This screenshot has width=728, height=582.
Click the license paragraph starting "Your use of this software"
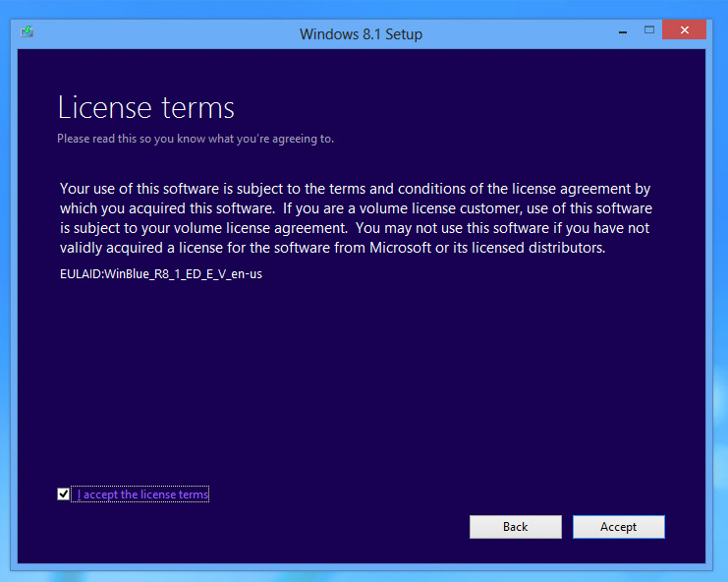coord(356,218)
